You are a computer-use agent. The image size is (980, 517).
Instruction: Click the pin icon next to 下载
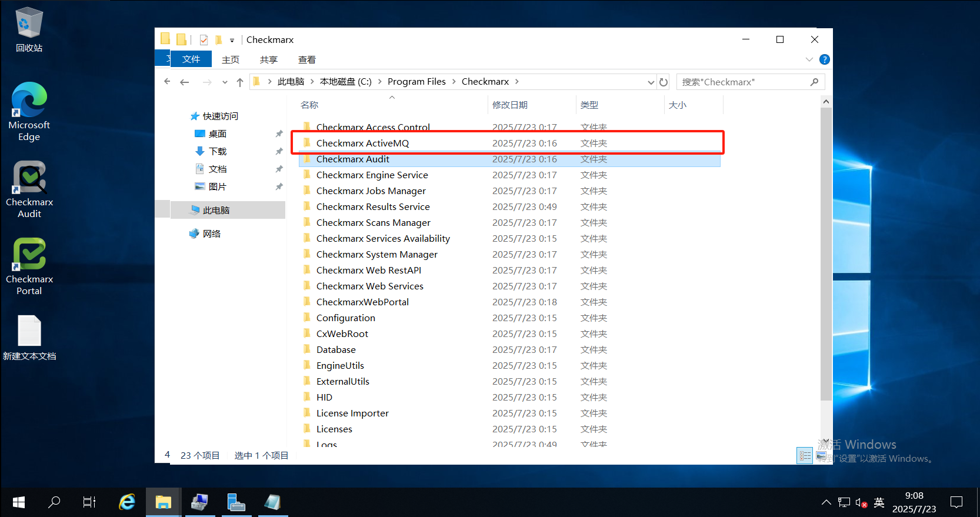click(x=279, y=152)
